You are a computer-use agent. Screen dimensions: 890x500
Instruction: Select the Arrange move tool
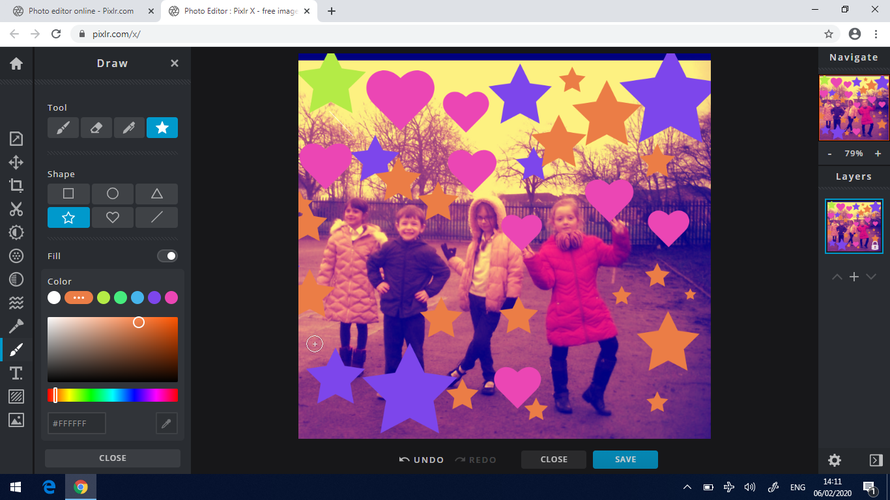pos(16,162)
